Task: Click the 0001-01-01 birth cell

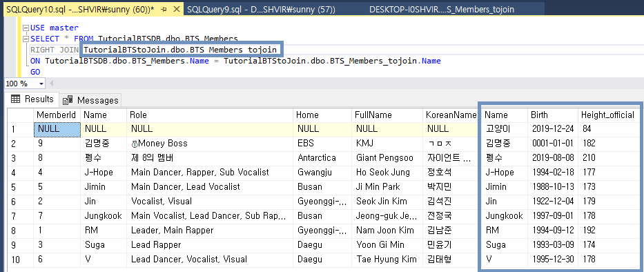Action: (x=552, y=144)
